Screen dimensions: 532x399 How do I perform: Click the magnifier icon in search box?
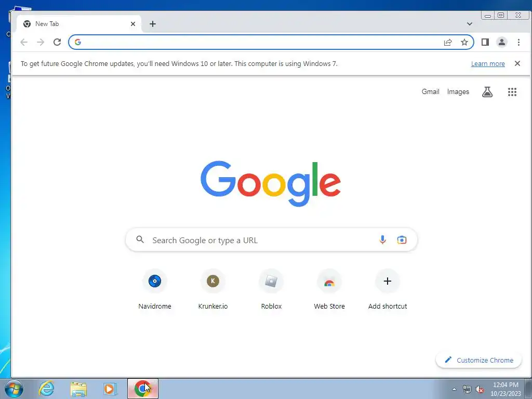(140, 240)
